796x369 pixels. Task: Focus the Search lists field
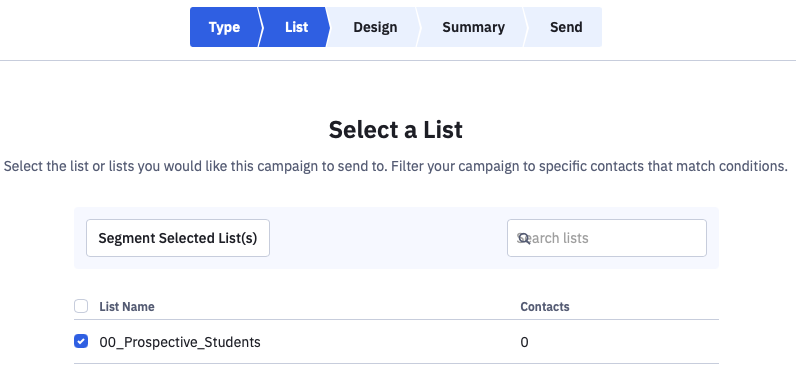coord(607,238)
